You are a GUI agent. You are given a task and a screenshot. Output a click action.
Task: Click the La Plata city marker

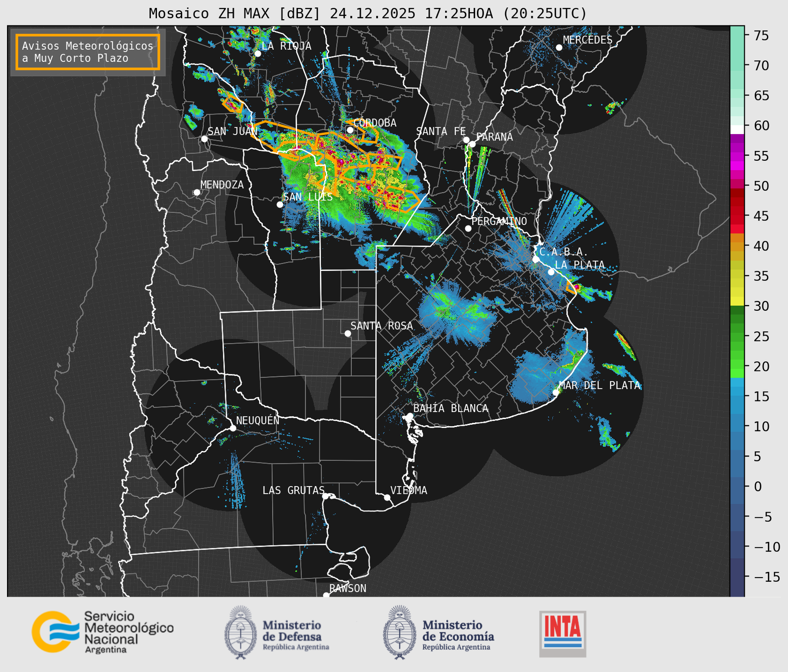point(551,272)
